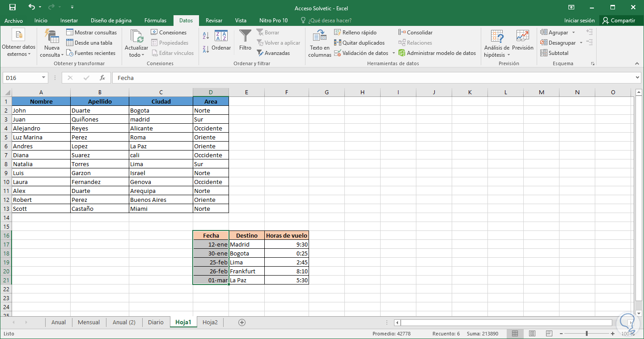Save the workbook with the floppy icon
644x339 pixels.
click(13, 7)
